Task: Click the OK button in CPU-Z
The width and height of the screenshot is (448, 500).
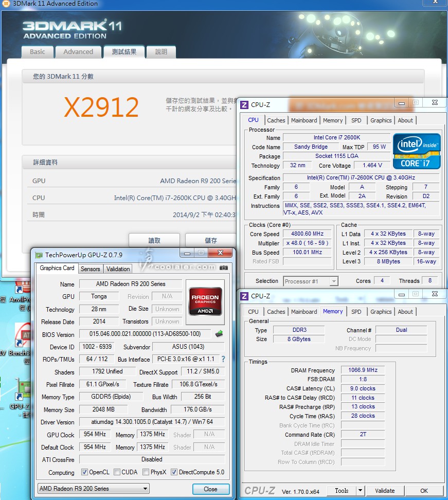Action: (x=424, y=490)
